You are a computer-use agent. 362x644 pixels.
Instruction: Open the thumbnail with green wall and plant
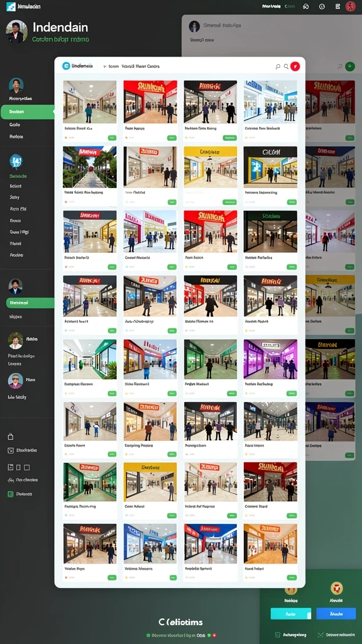pyautogui.click(x=89, y=359)
